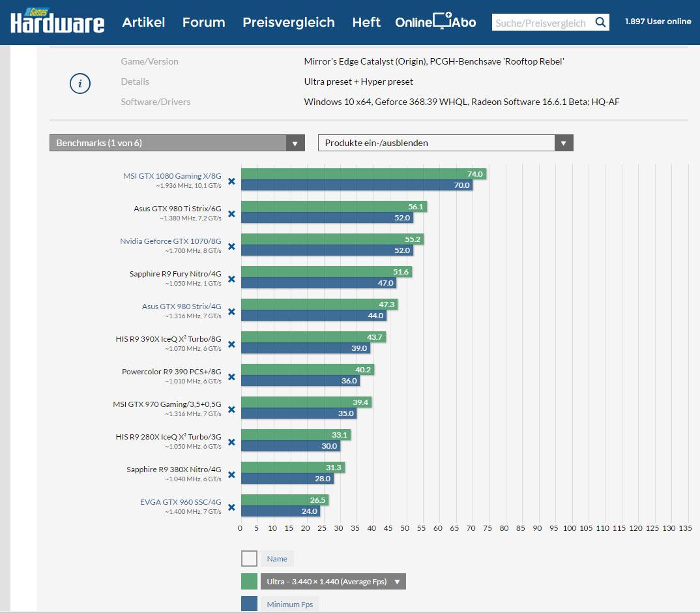Click the PC Games Hardware logo
Image resolution: width=700 pixels, height=613 pixels.
coord(57,21)
